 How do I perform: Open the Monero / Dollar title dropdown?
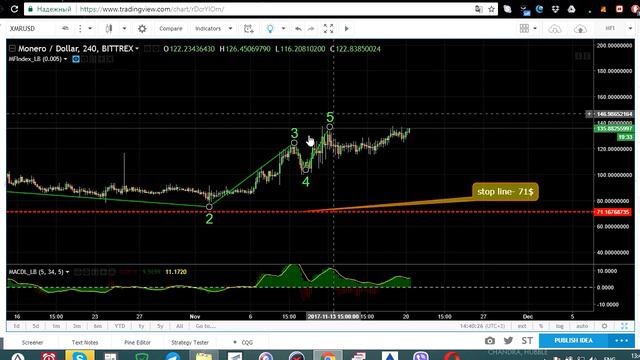(x=137, y=49)
